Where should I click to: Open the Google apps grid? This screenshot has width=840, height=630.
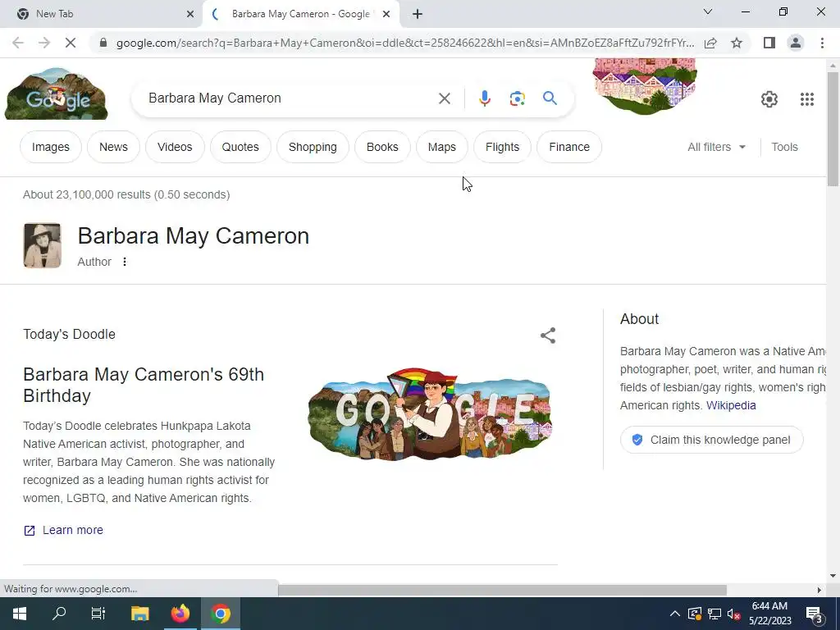tap(807, 99)
